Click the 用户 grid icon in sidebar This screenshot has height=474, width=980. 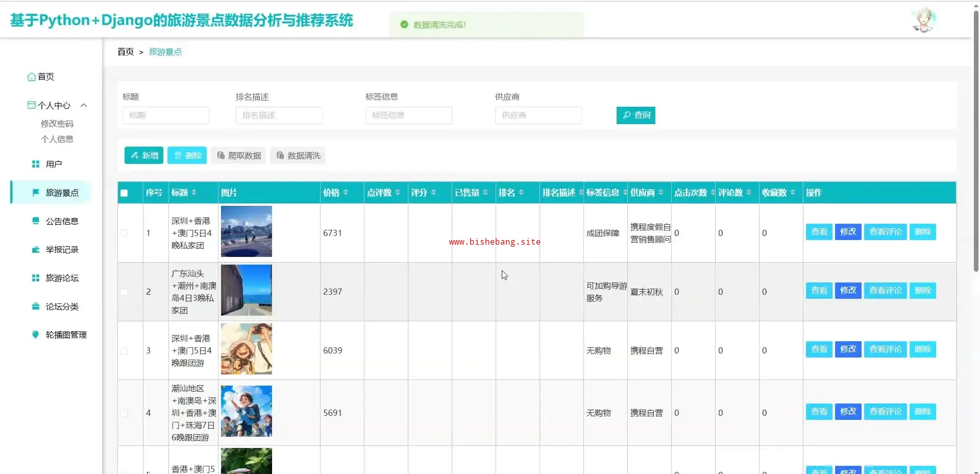tap(35, 164)
